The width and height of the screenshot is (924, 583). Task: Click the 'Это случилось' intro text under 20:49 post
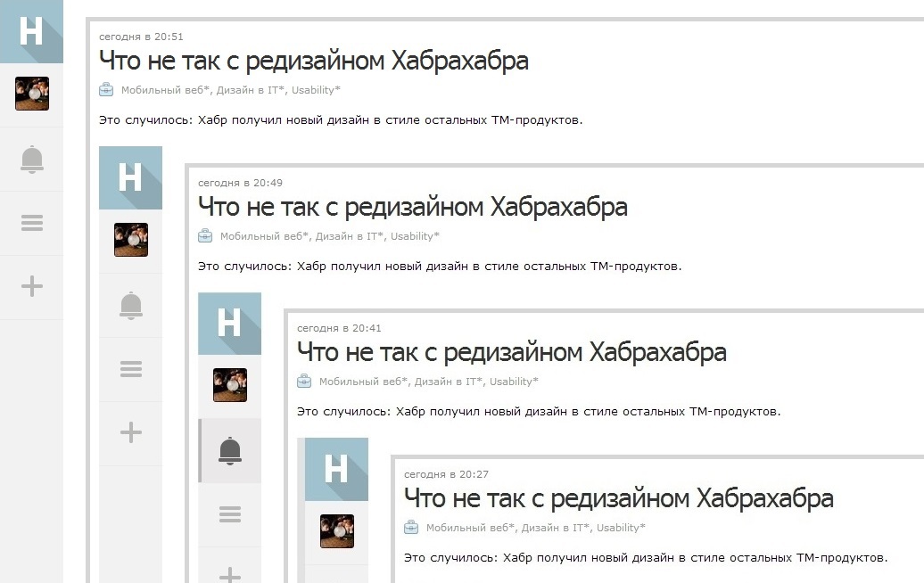[440, 267]
